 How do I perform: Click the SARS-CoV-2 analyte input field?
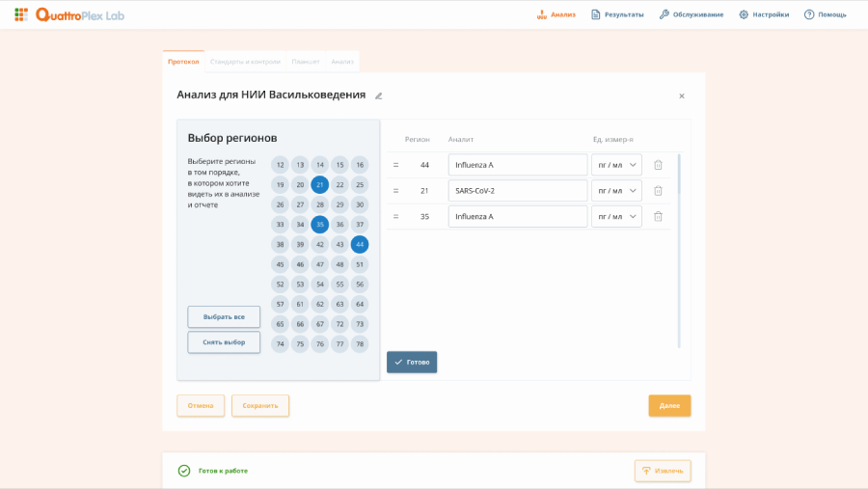(x=518, y=191)
